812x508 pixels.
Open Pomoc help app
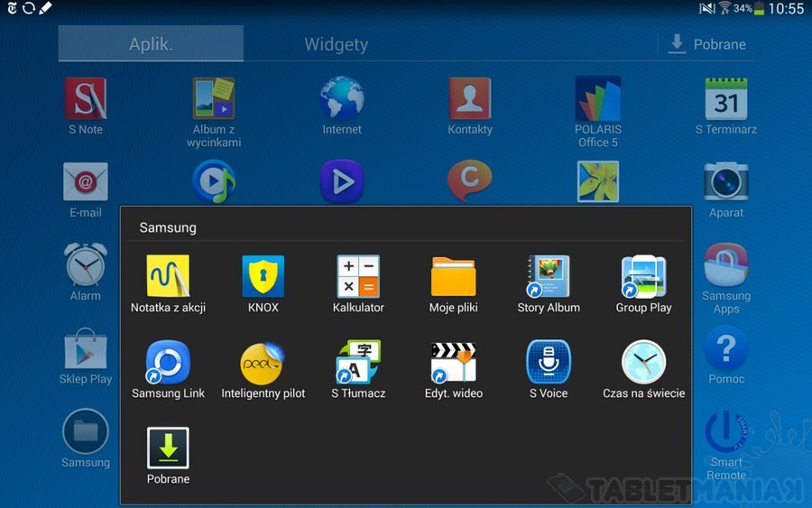pyautogui.click(x=726, y=348)
